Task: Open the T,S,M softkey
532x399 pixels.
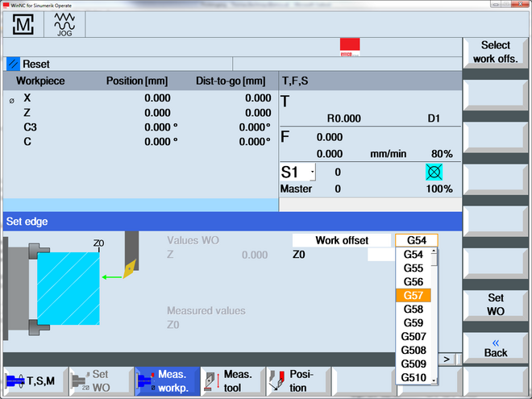Action: point(33,380)
